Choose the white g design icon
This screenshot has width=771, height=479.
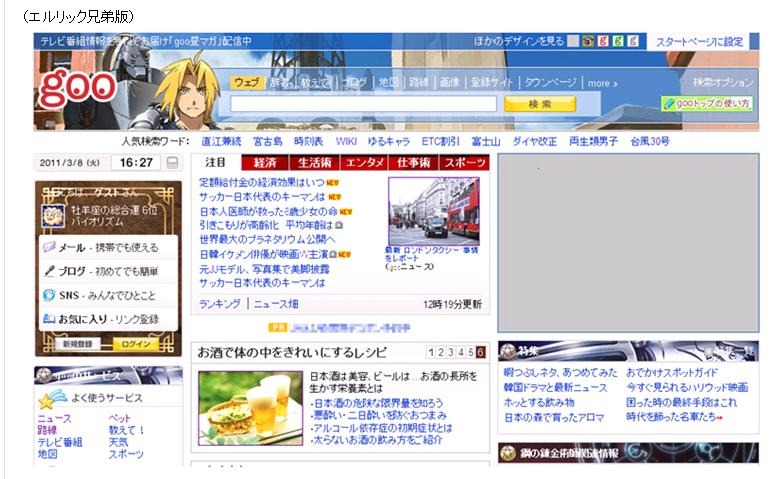tap(633, 41)
